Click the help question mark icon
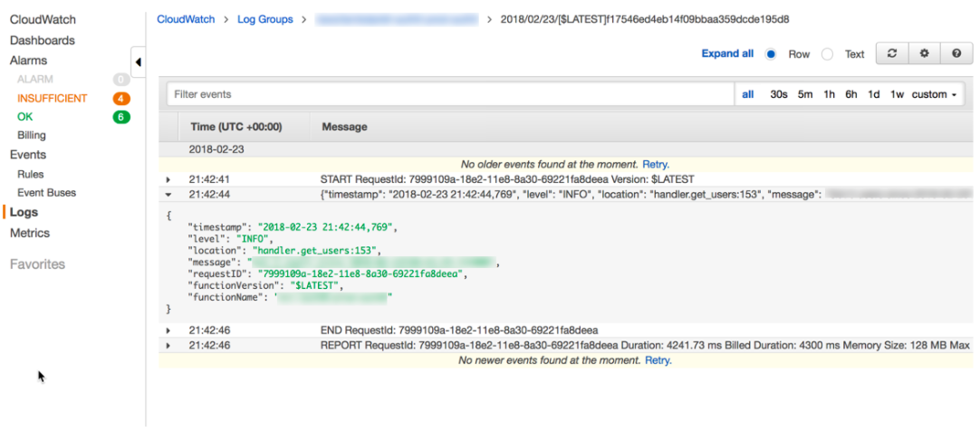This screenshot has width=980, height=432. click(956, 53)
